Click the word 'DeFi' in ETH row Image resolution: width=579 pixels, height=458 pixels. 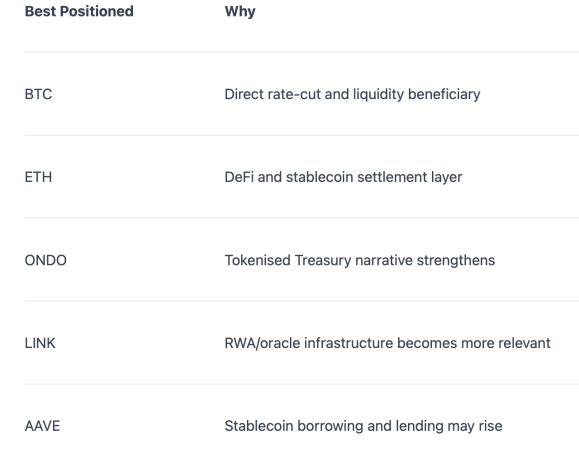click(x=239, y=177)
